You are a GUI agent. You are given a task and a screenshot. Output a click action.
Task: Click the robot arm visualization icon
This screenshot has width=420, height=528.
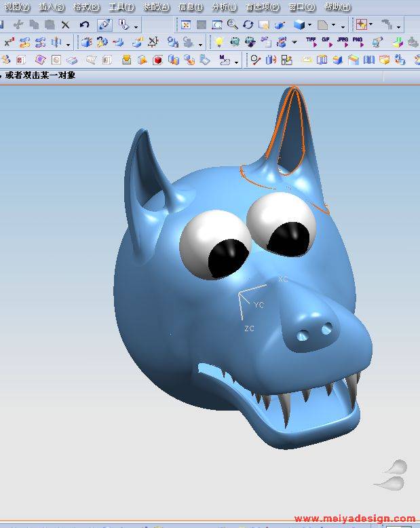click(x=378, y=42)
